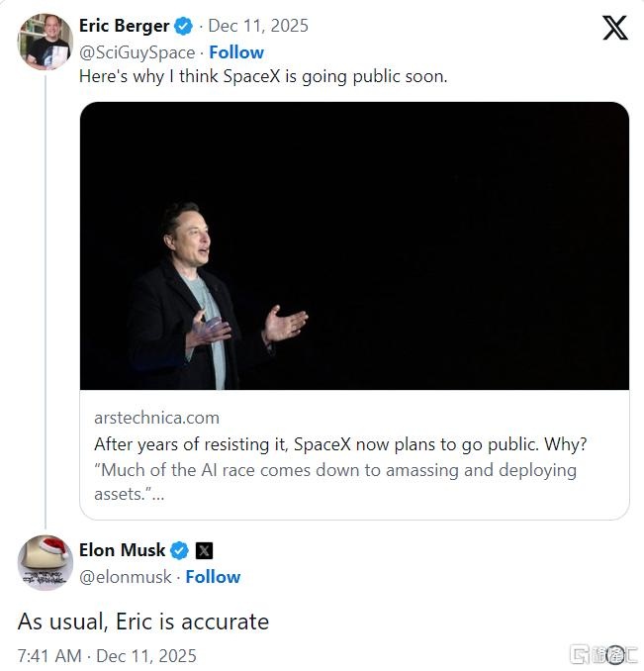Open the article preview photo of the speaker
Image resolution: width=644 pixels, height=671 pixels.
click(354, 245)
